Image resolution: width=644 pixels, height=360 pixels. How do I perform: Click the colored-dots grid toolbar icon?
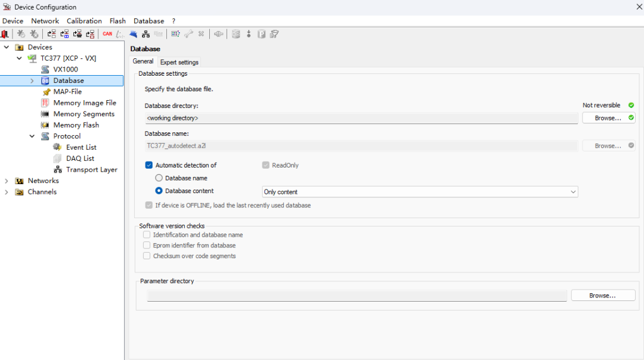click(175, 34)
